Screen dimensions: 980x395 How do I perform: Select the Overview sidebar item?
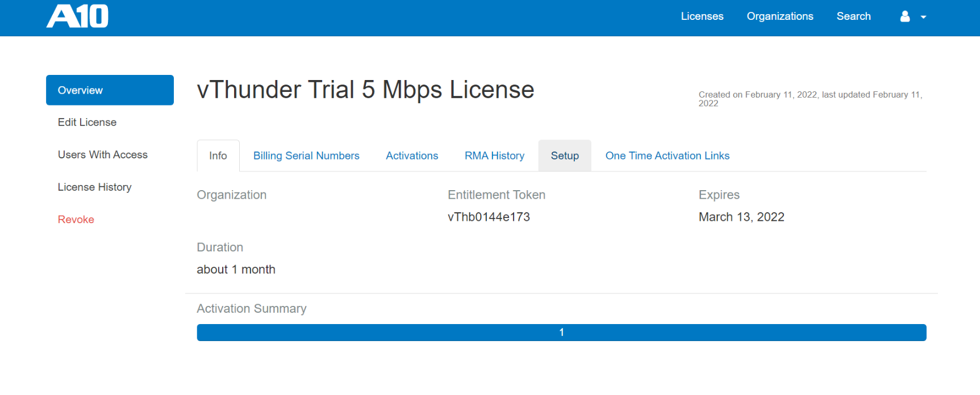(x=110, y=90)
